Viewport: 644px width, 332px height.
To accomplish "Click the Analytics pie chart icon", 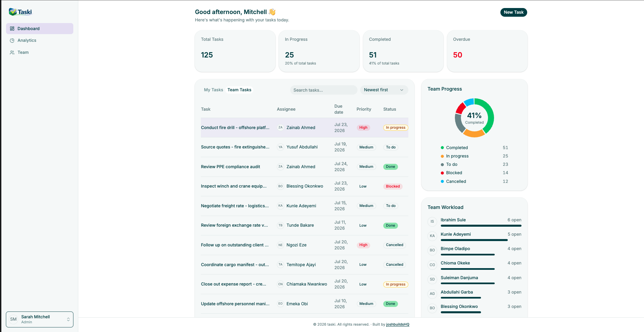I will [12, 40].
